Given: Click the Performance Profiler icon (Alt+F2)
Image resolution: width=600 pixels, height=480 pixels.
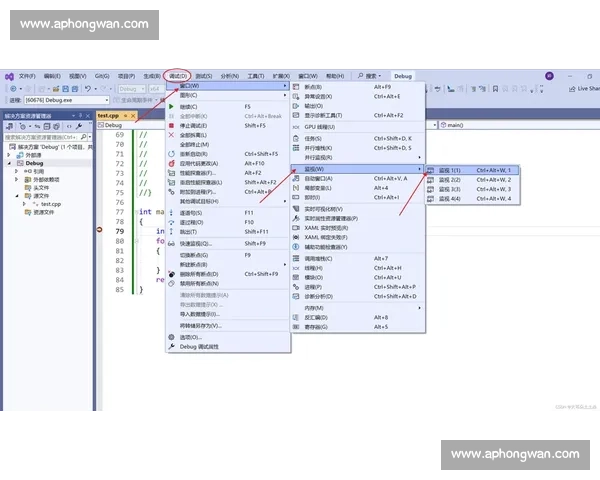Looking at the screenshot, I should pyautogui.click(x=171, y=173).
